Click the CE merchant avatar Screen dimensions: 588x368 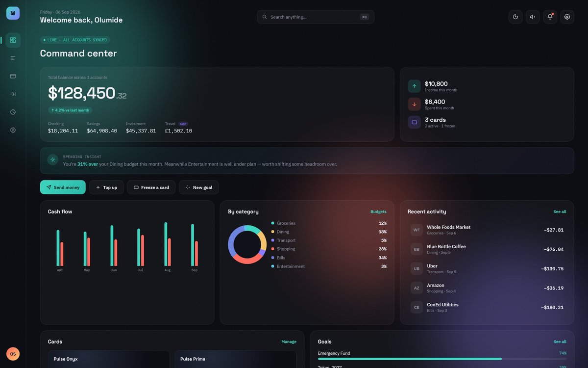[x=416, y=307]
